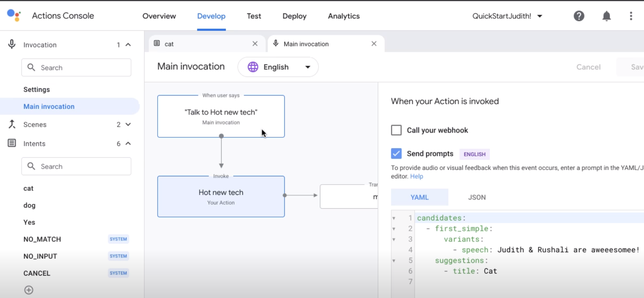Close the Main invocation tab
Viewport: 644px width, 298px height.
[x=374, y=43]
